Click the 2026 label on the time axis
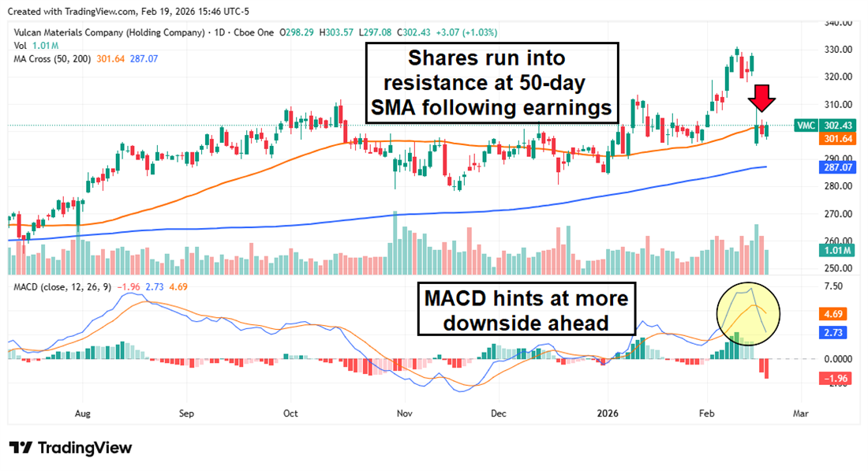 pyautogui.click(x=608, y=413)
